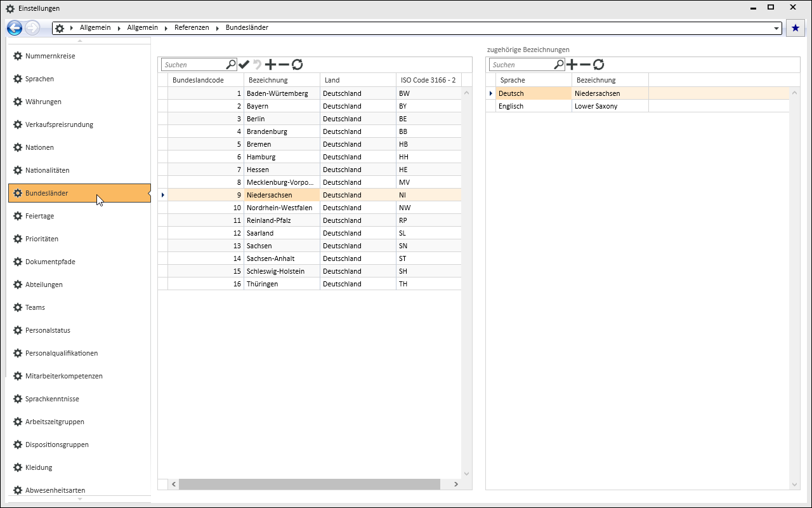Open the breadcrumb address bar dropdown
Viewport: 812px width, 508px height.
[x=777, y=29]
